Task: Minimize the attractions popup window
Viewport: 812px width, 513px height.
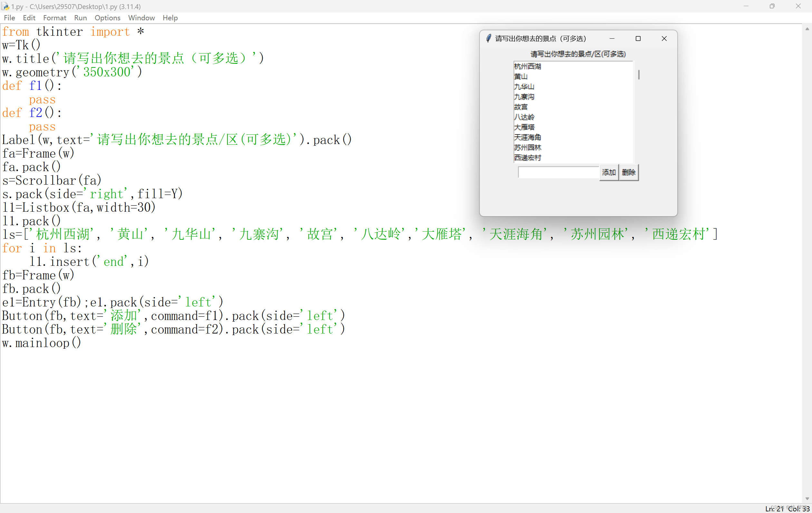Action: pyautogui.click(x=612, y=38)
